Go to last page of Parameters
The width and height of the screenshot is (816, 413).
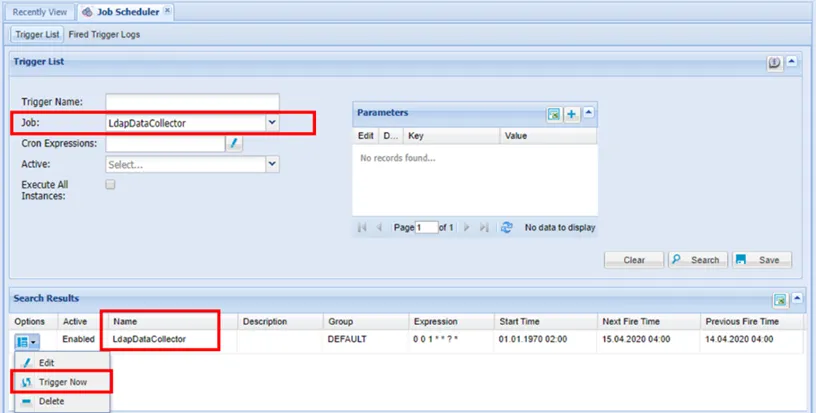[484, 227]
